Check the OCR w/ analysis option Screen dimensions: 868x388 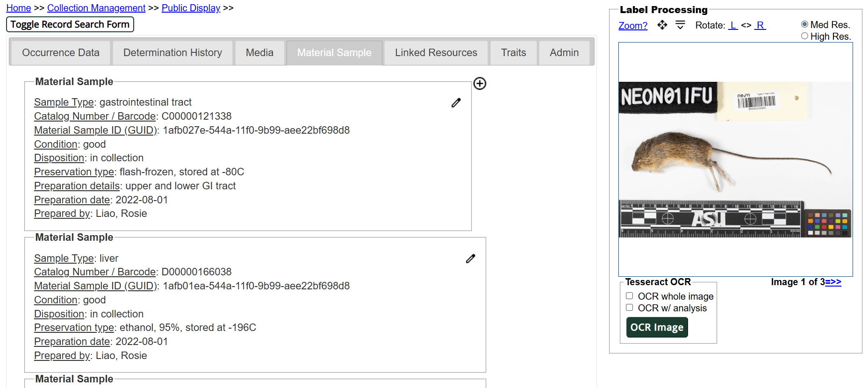coord(630,308)
